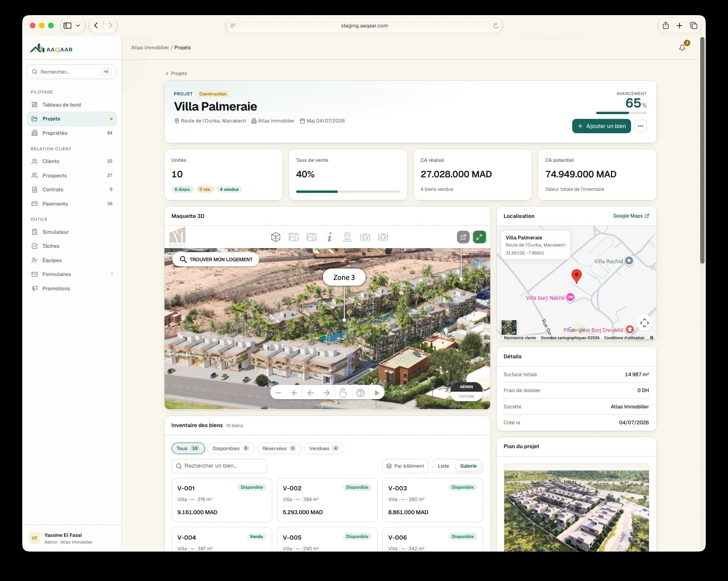This screenshot has height=581, width=728.
Task: Toggle the Safari sidebar panel
Action: point(68,25)
